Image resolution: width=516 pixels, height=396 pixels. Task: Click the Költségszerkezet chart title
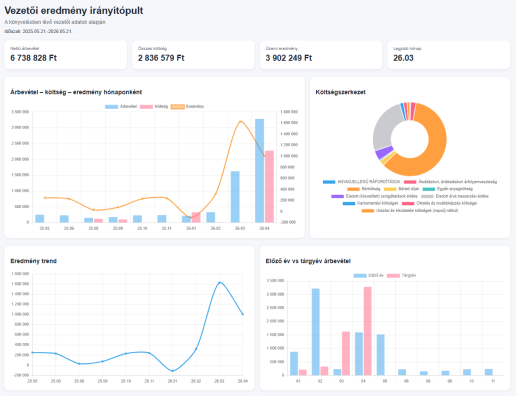tap(340, 92)
